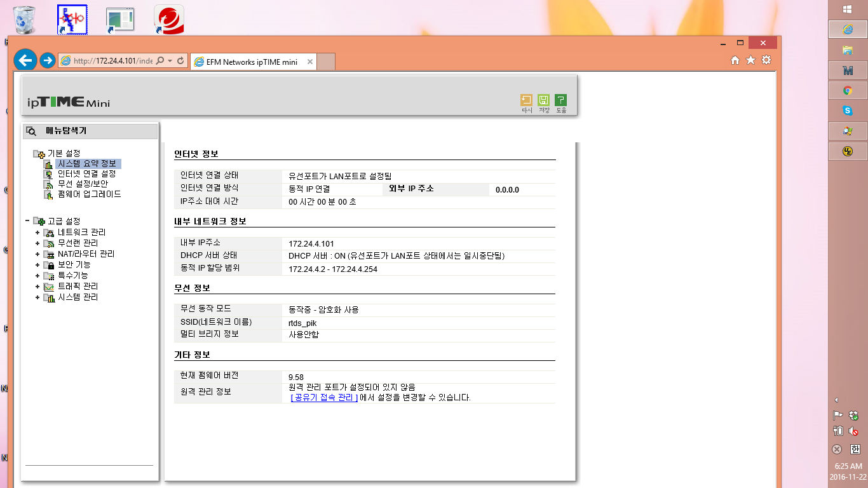Open 트래픽 관리 tree item
Viewport: 868px width, 488px height.
coord(78,287)
